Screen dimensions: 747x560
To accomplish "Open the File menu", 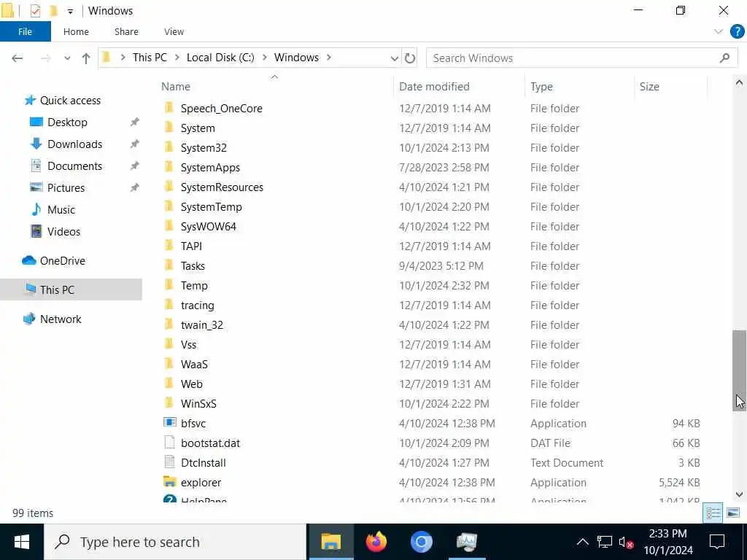I will click(x=26, y=31).
